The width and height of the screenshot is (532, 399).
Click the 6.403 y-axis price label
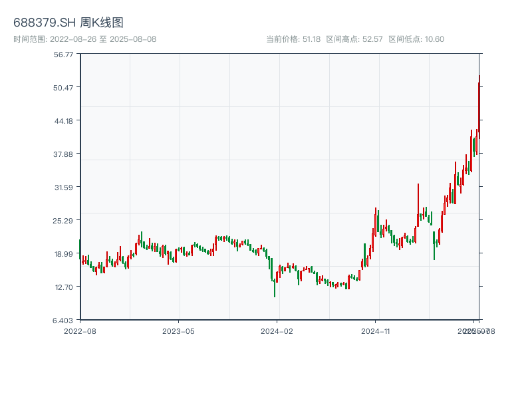coord(64,321)
